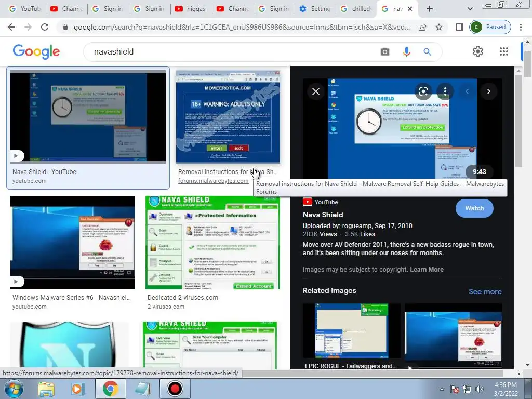
Task: Click YouTube source label in preview
Action: click(320, 202)
